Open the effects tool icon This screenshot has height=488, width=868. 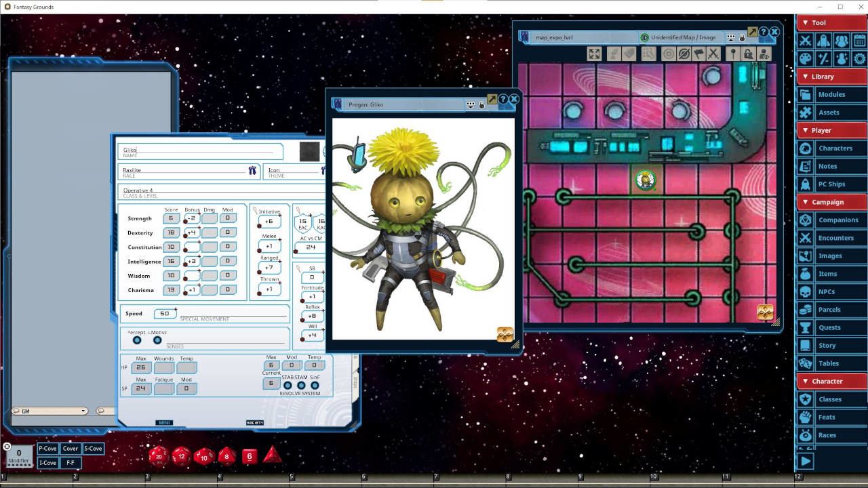click(x=842, y=59)
